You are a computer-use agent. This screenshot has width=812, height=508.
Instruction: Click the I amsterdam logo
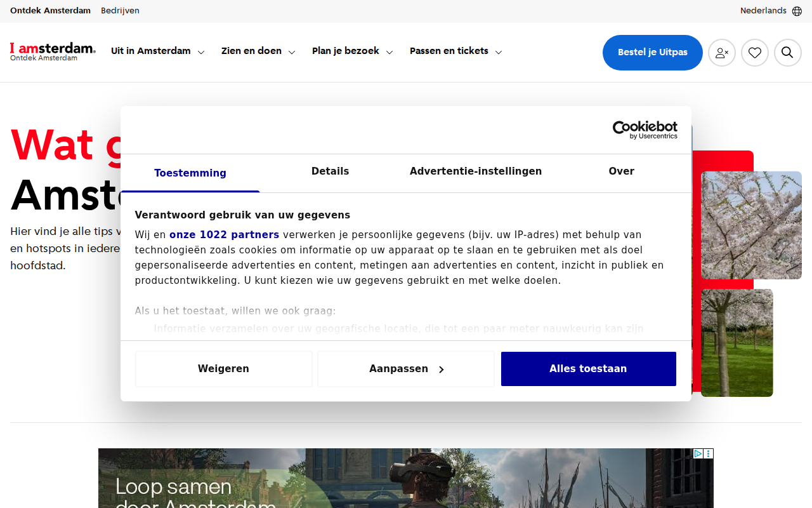pyautogui.click(x=53, y=51)
